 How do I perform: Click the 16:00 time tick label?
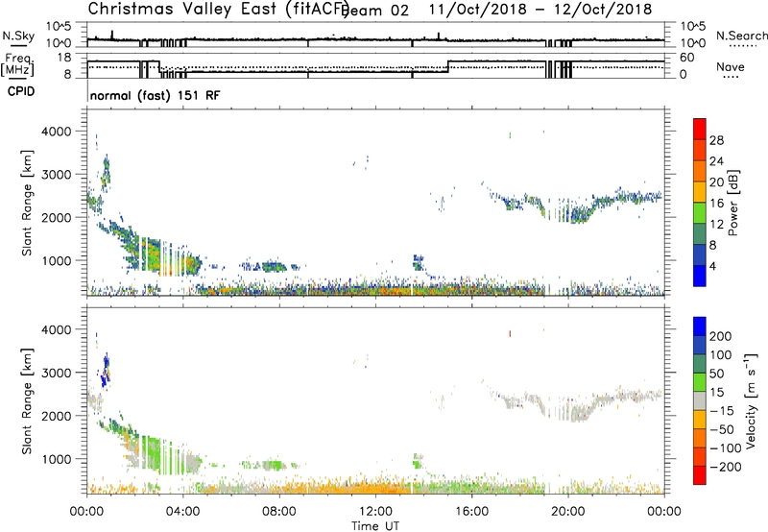471,512
